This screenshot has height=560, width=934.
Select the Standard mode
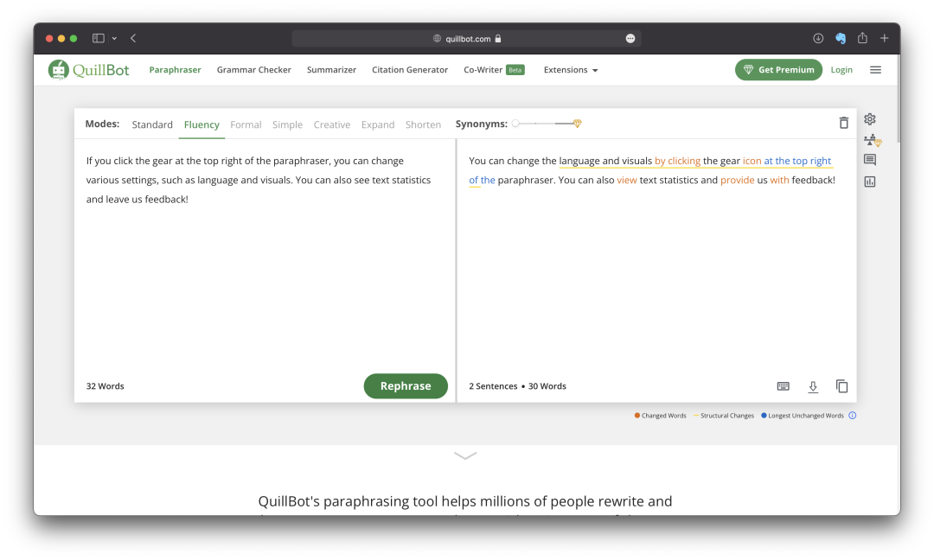(x=152, y=124)
